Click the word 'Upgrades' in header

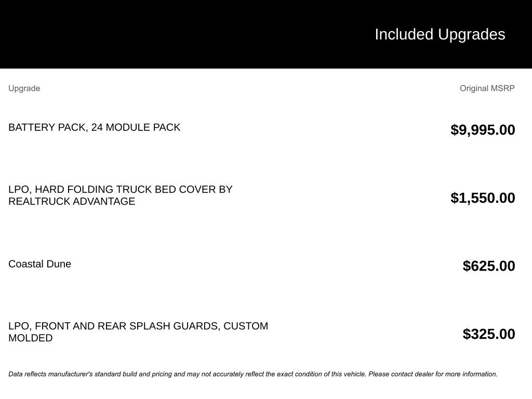[x=471, y=34]
